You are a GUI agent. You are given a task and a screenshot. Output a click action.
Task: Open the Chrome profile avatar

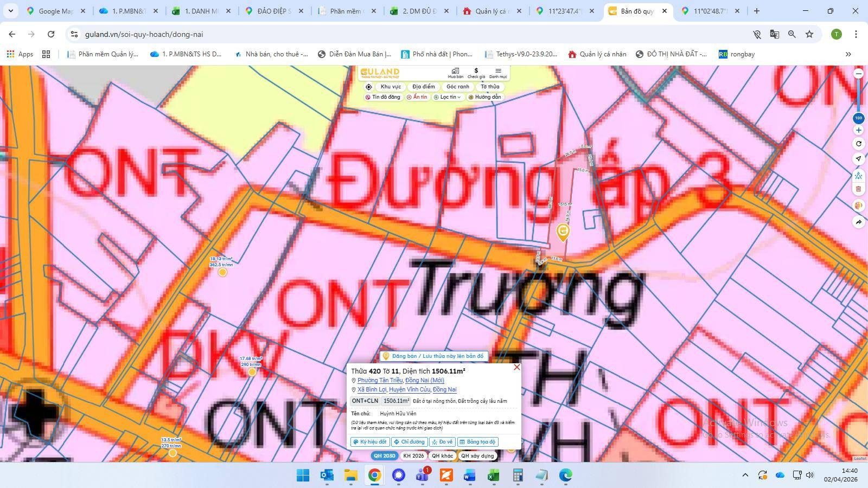pyautogui.click(x=836, y=34)
